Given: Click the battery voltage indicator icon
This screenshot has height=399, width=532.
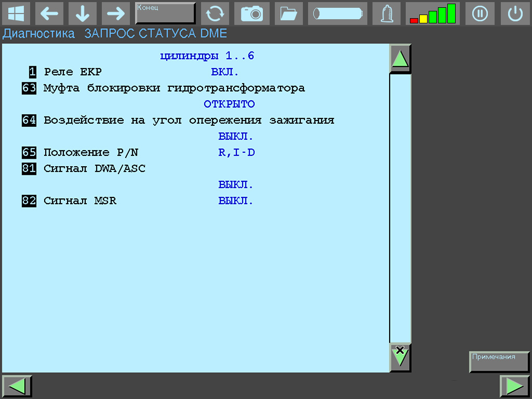Looking at the screenshot, I should 337,14.
